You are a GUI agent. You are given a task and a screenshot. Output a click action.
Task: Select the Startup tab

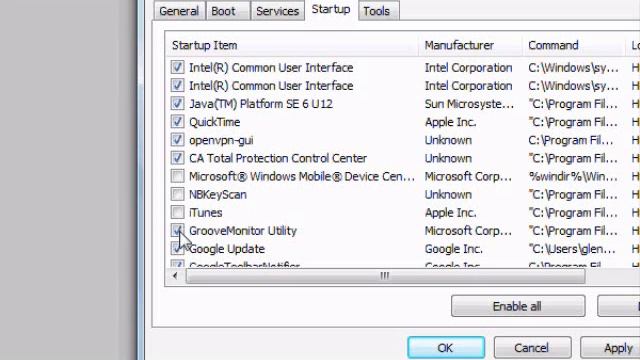coord(331,10)
